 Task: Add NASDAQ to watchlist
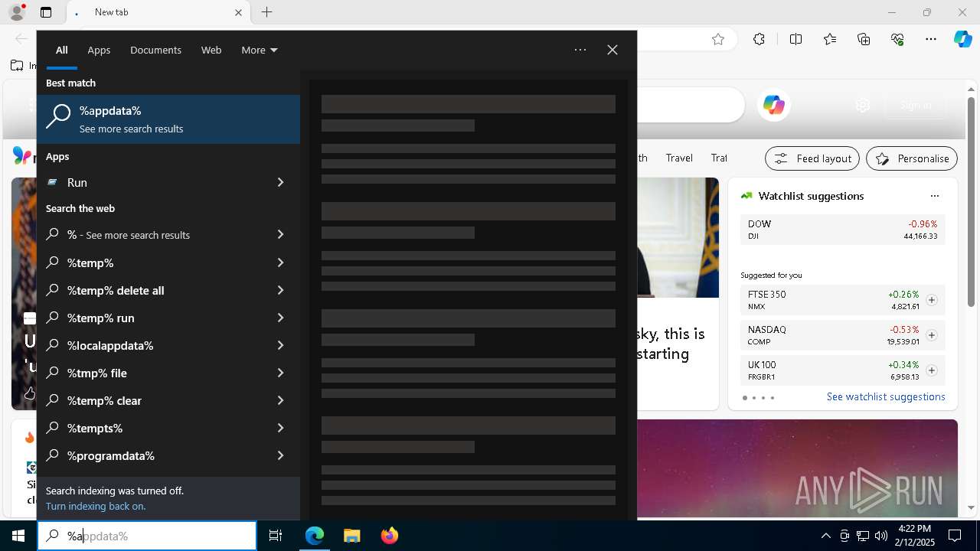[932, 335]
